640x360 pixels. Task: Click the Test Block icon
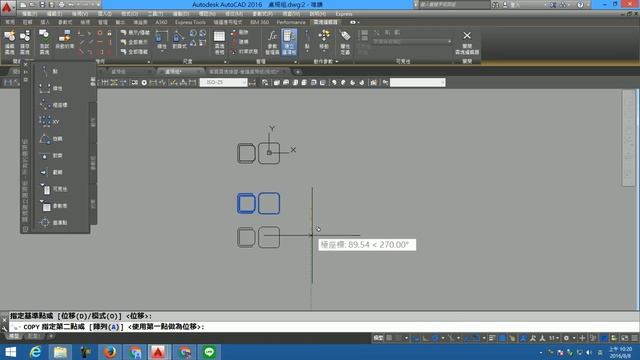point(44,42)
